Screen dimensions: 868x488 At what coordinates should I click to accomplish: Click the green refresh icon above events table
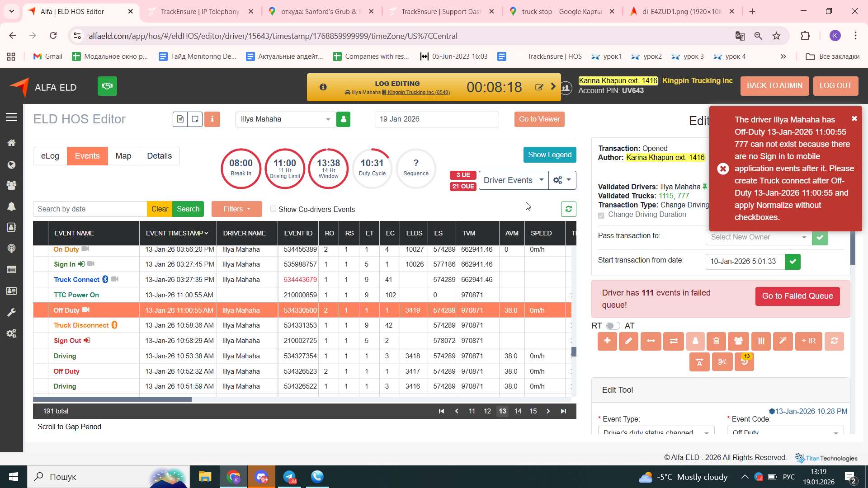pos(568,209)
